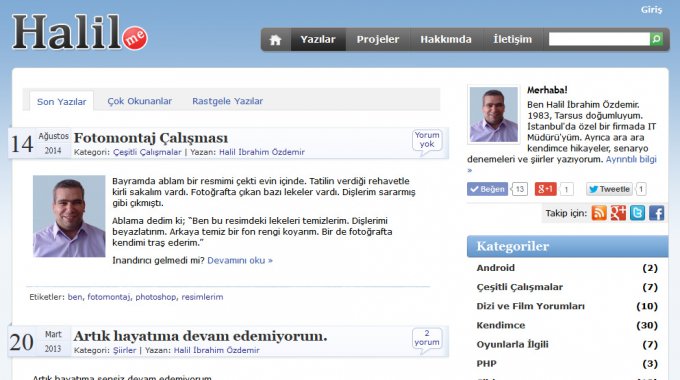Click the Tweetle button
680x380 pixels.
609,189
